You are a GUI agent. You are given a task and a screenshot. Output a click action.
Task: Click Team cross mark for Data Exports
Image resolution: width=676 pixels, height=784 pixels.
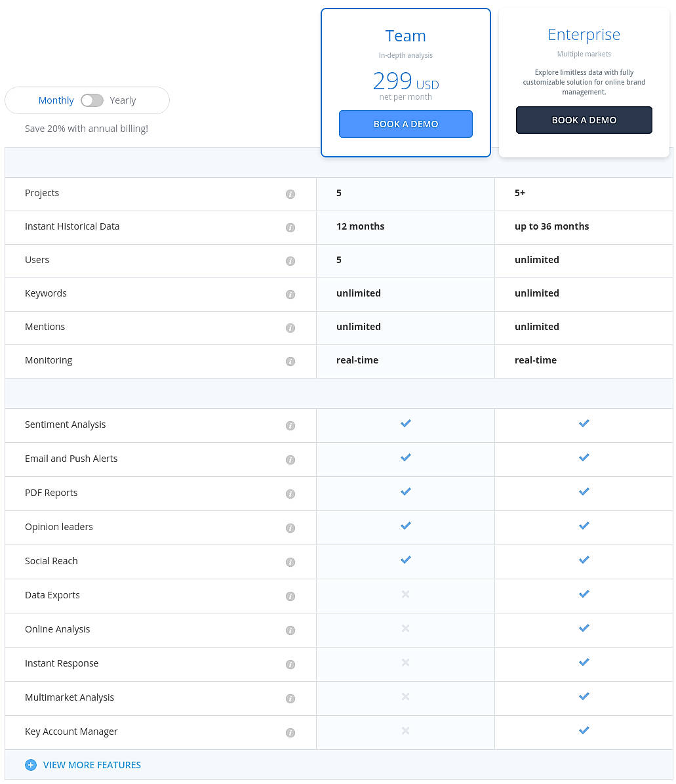[406, 594]
